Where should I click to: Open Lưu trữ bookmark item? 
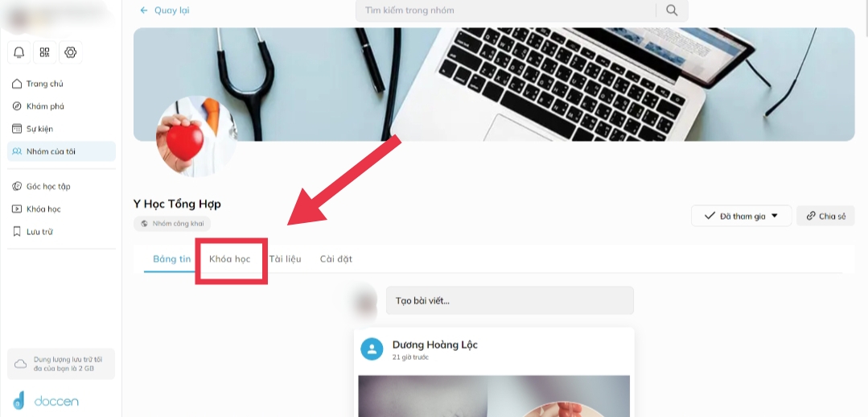[x=32, y=232]
